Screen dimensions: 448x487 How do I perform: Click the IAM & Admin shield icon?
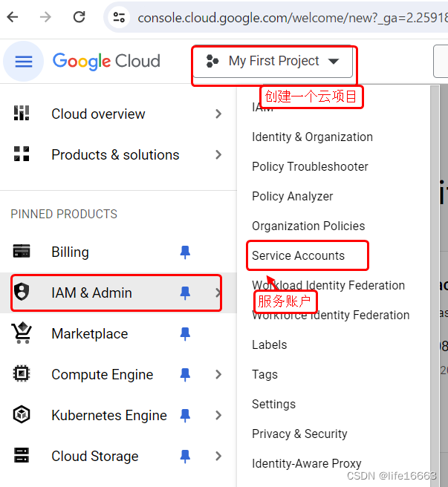pos(22,292)
